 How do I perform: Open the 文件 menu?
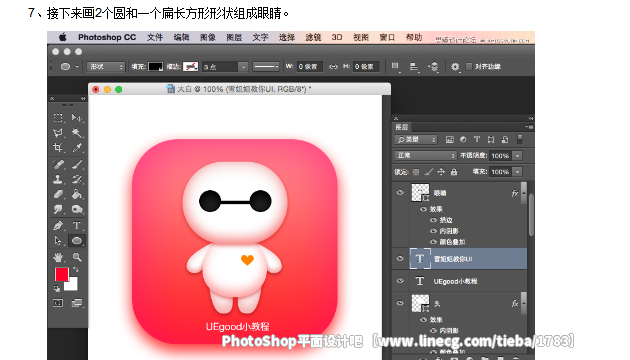(x=155, y=37)
